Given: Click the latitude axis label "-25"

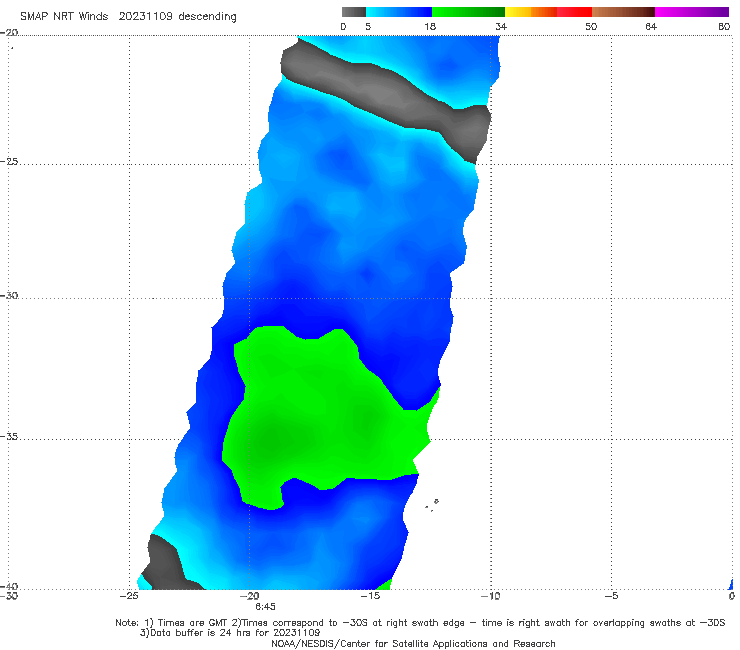Looking at the screenshot, I should (9, 161).
